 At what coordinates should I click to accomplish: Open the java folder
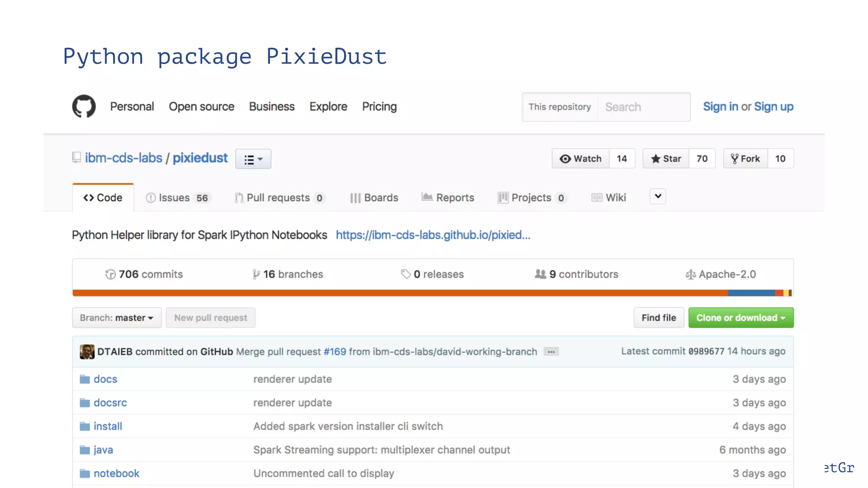point(103,450)
